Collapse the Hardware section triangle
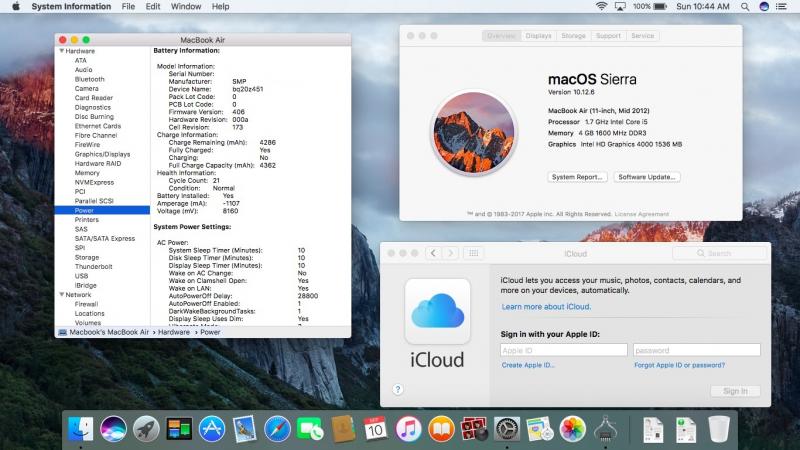The image size is (800, 450). tap(62, 51)
